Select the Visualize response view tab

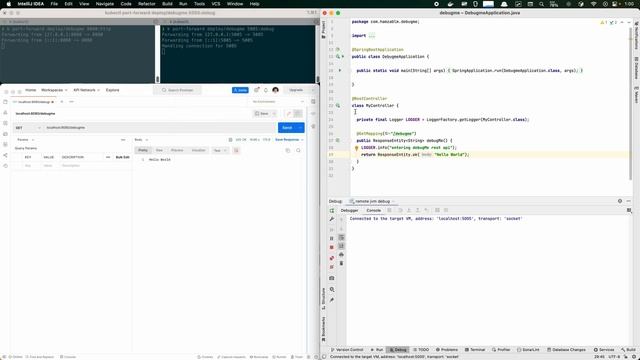[198, 151]
